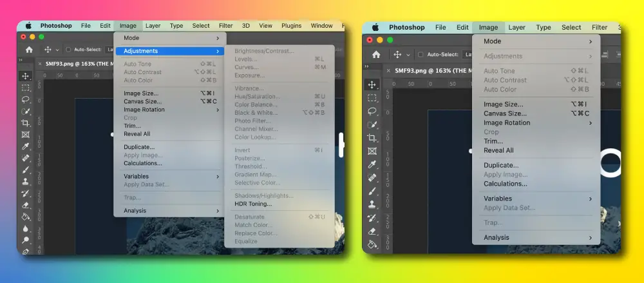Select the Frame tool in left window
This screenshot has width=644, height=283.
pos(26,135)
